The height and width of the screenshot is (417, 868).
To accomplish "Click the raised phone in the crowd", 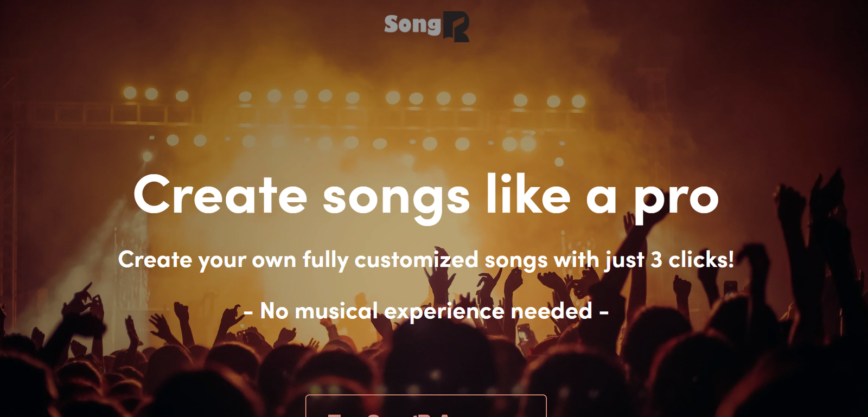I will coord(730,287).
